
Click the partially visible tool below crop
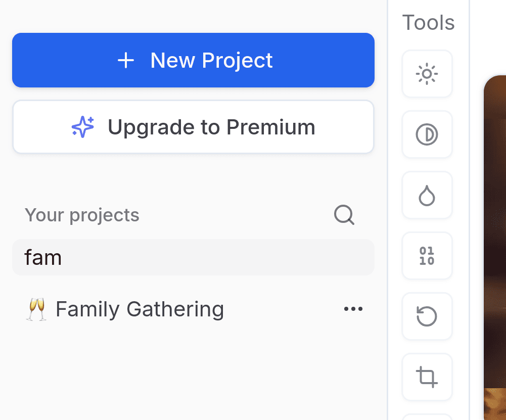pyautogui.click(x=427, y=417)
